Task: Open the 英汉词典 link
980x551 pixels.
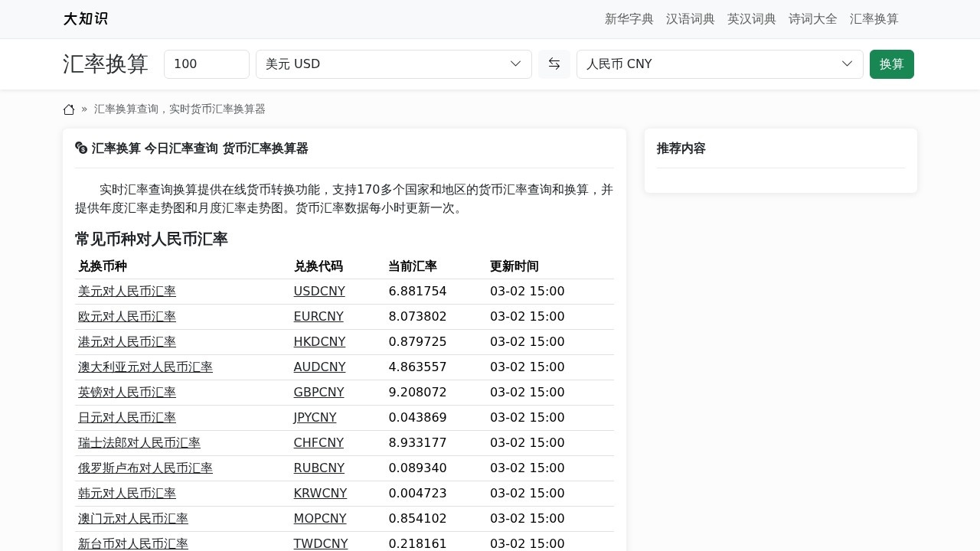Action: 751,19
